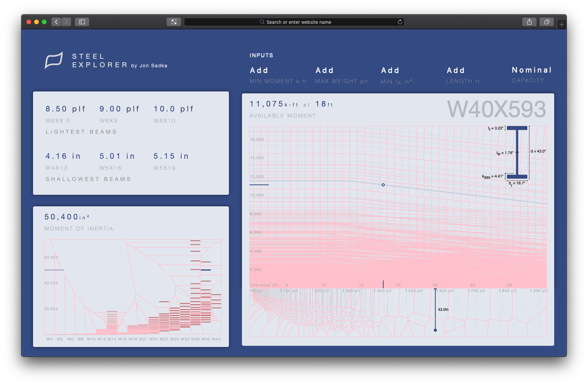Open the Share menu icon

pos(529,22)
